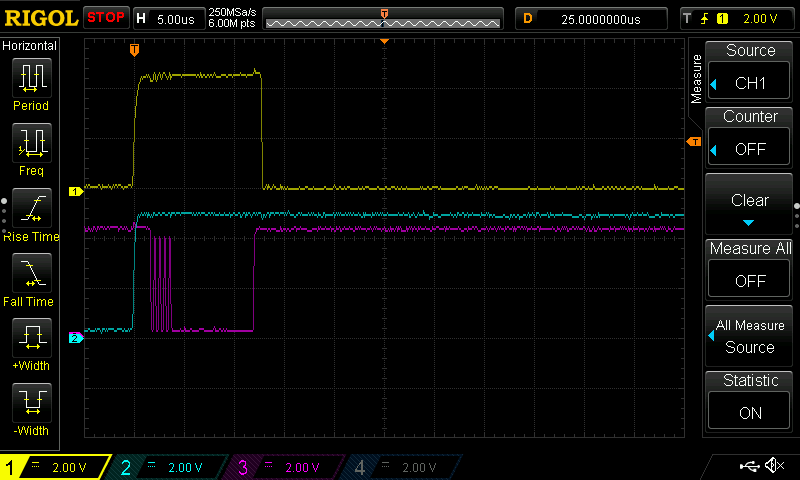Click the waveform memory overview bar
800x480 pixels.
[384, 18]
